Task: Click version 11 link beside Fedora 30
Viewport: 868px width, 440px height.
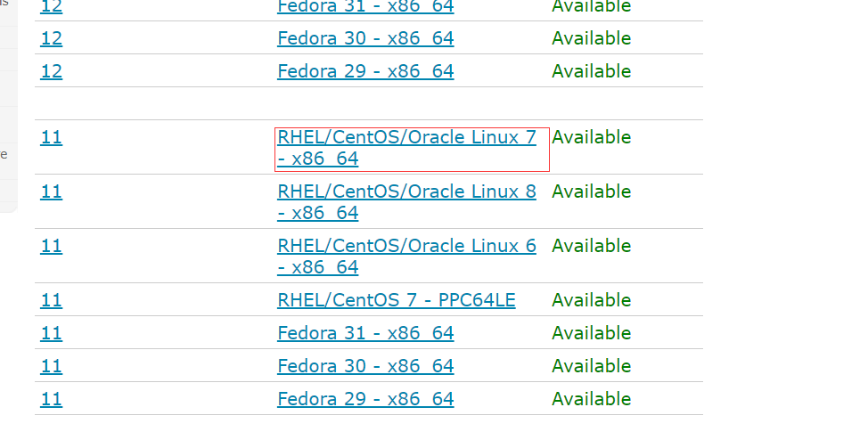Action: point(52,366)
